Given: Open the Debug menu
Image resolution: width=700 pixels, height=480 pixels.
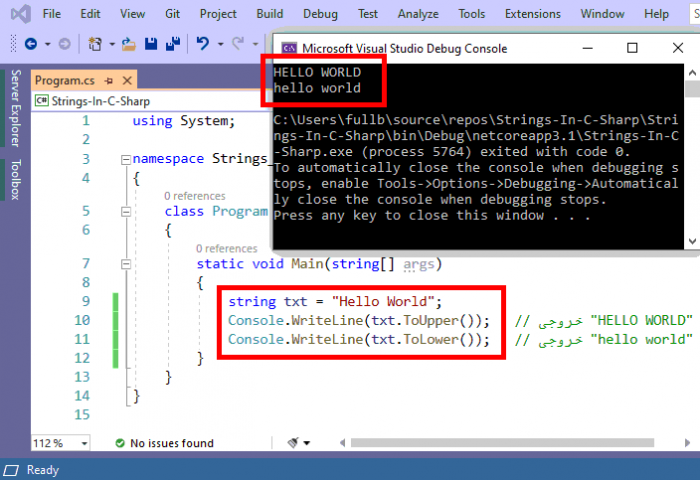Looking at the screenshot, I should (x=320, y=14).
